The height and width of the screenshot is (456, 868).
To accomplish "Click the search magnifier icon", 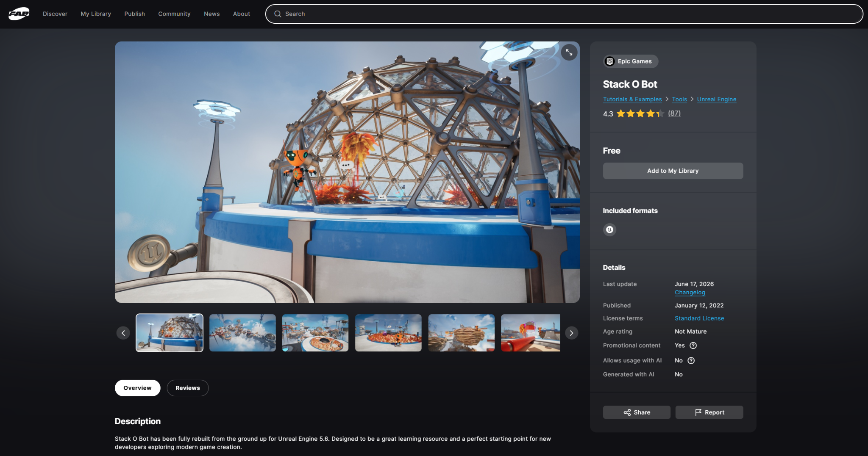I will coord(278,14).
